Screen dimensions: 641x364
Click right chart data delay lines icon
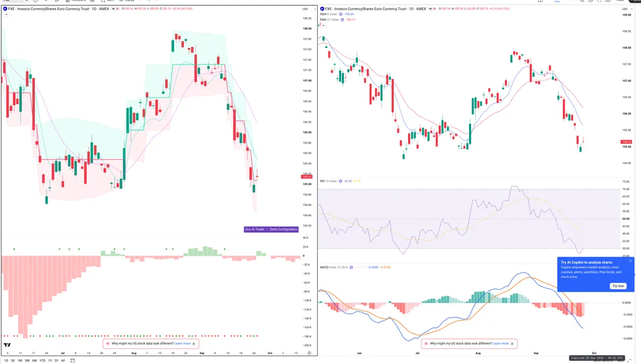435,9
